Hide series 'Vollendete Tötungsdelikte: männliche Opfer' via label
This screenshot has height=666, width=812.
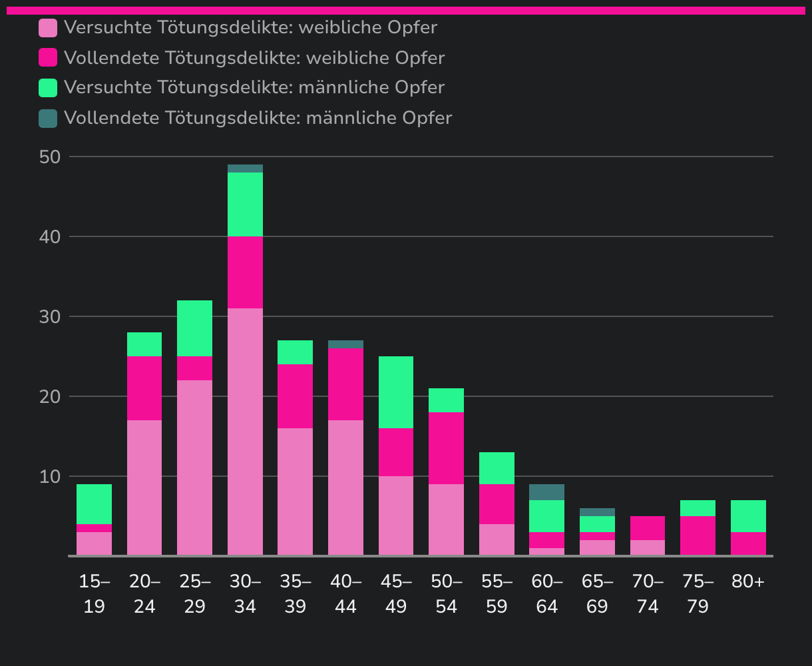tap(258, 118)
